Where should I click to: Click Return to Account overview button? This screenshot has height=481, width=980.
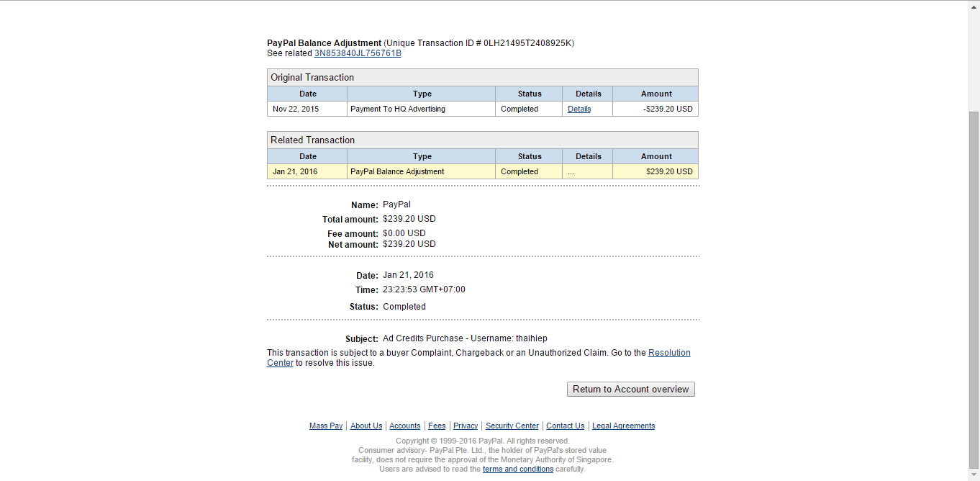click(631, 389)
